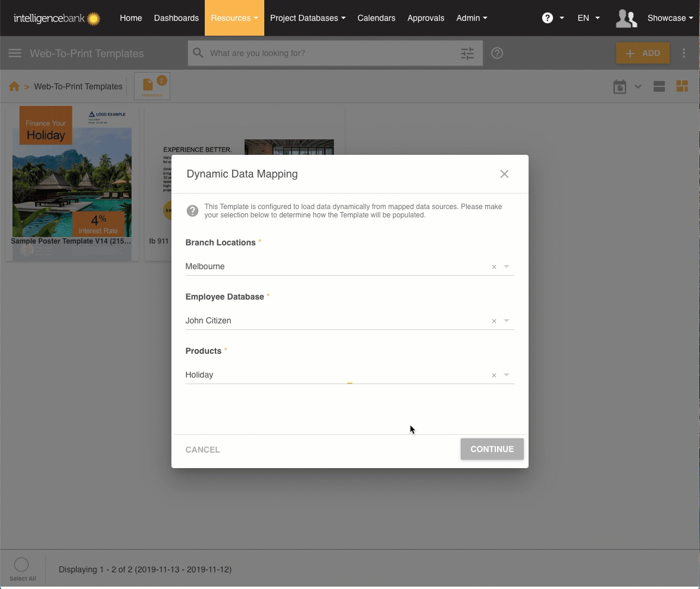Expand the Products dropdown
The width and height of the screenshot is (700, 589).
pyautogui.click(x=507, y=375)
